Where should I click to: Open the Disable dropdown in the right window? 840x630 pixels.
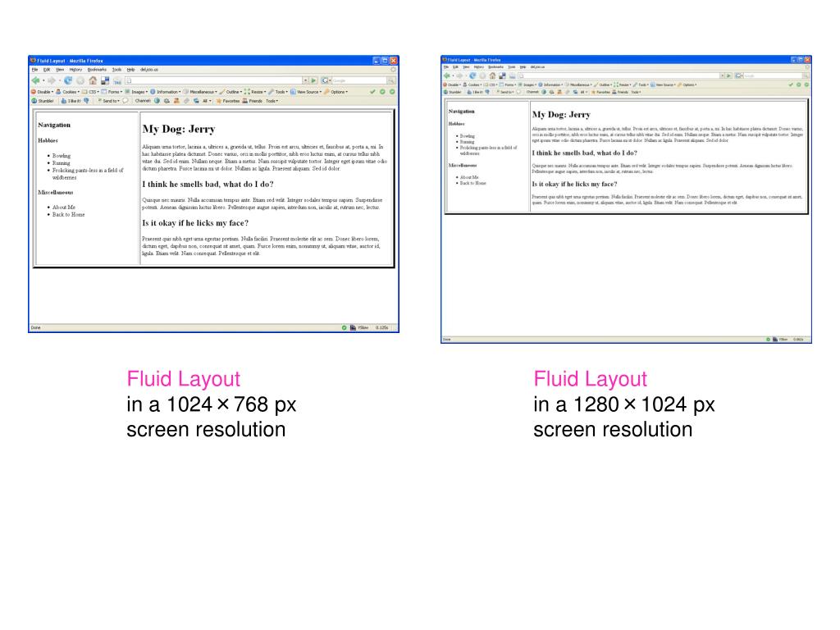pyautogui.click(x=452, y=84)
